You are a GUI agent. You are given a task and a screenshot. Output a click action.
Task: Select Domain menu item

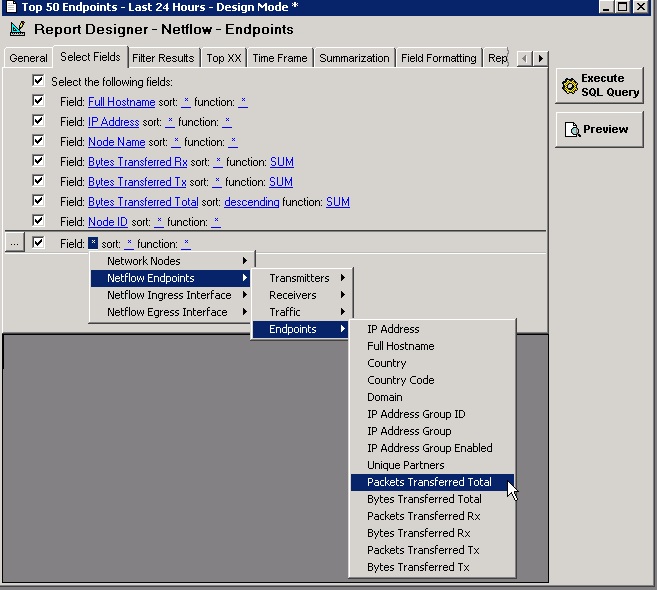click(432, 397)
